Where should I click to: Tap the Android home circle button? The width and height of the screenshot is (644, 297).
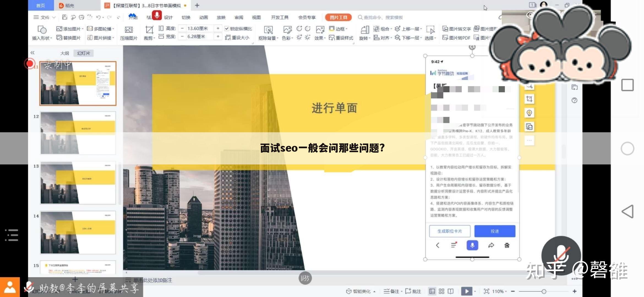(x=627, y=148)
